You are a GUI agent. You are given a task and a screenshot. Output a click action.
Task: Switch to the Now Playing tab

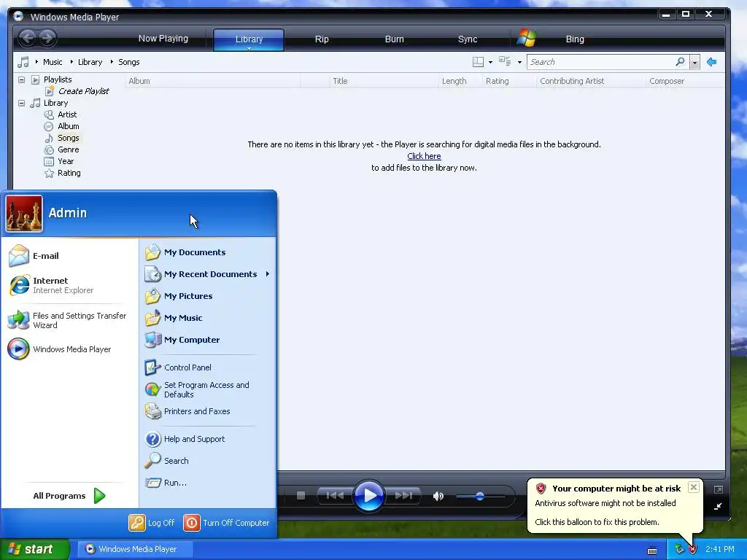(x=163, y=39)
